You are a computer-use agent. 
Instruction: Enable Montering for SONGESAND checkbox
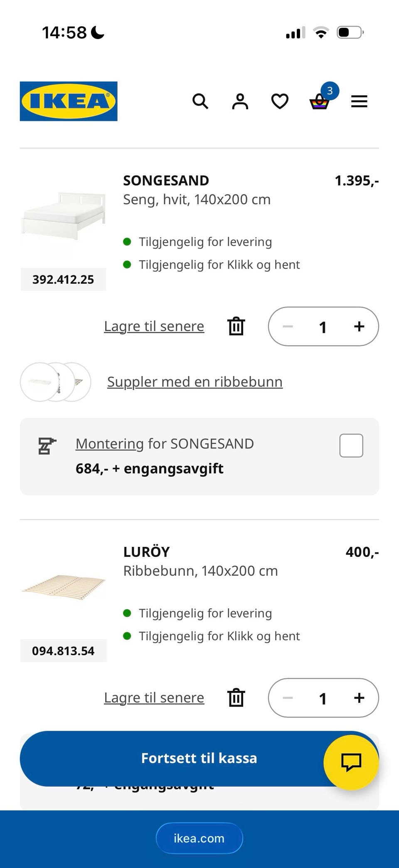click(x=351, y=445)
